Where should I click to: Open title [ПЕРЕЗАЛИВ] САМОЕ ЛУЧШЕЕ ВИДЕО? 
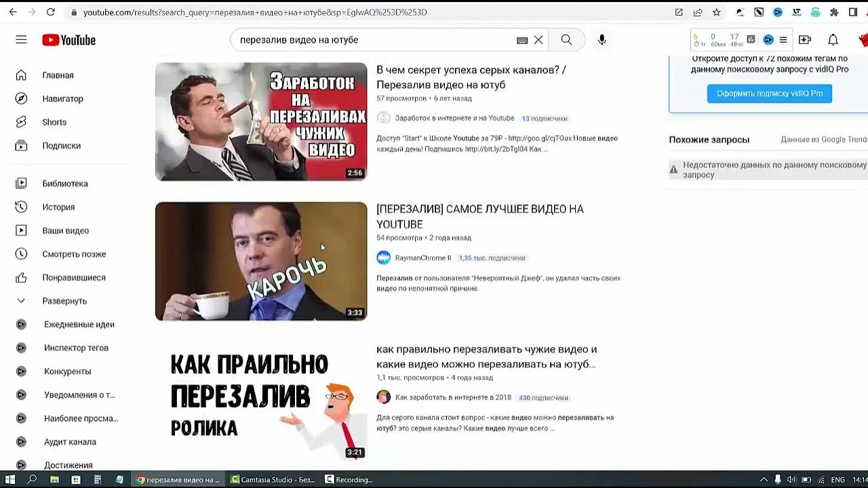[x=480, y=217]
